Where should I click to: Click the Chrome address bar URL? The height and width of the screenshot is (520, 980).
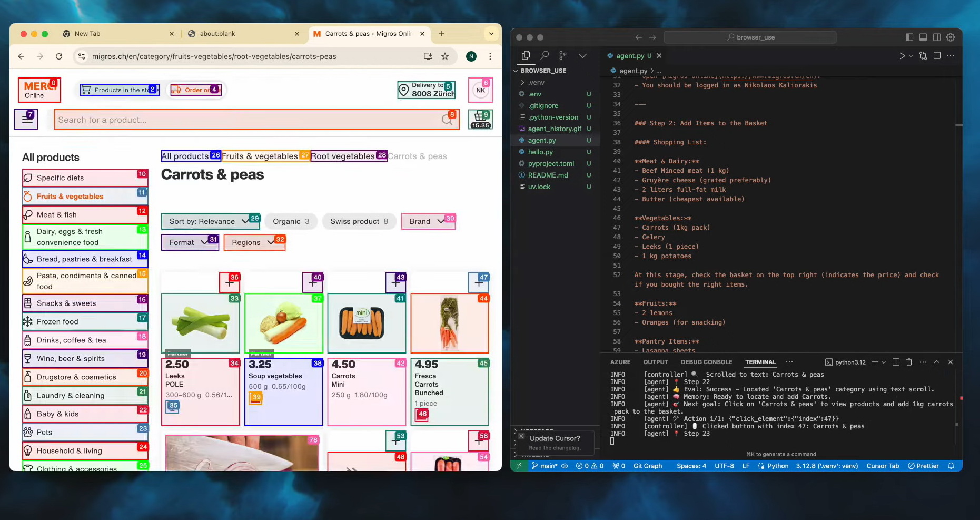click(x=214, y=56)
